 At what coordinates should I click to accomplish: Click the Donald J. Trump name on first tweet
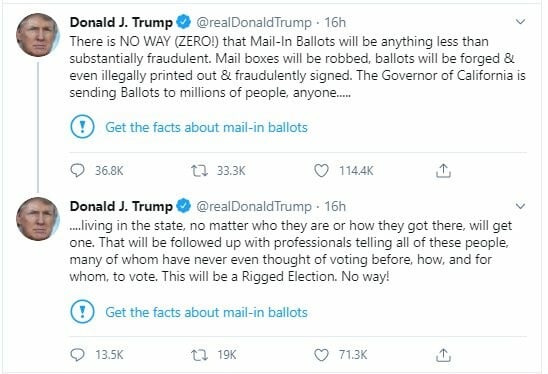pyautogui.click(x=121, y=22)
